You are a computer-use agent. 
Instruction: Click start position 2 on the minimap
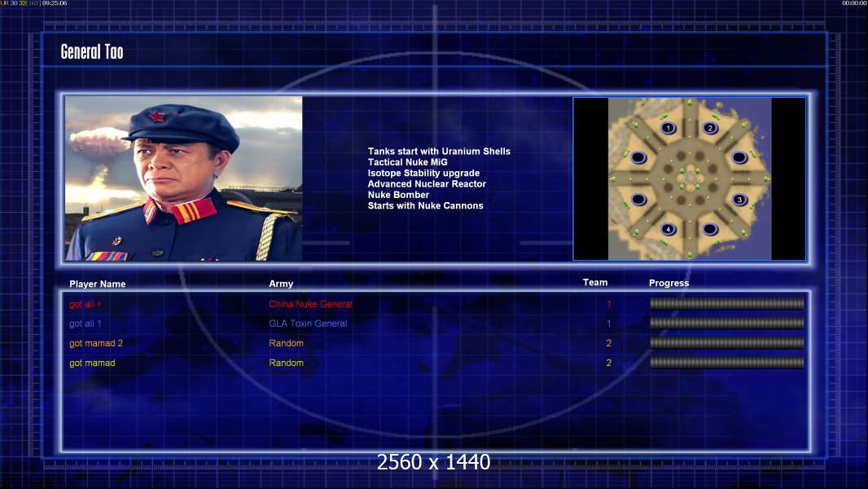tap(710, 128)
